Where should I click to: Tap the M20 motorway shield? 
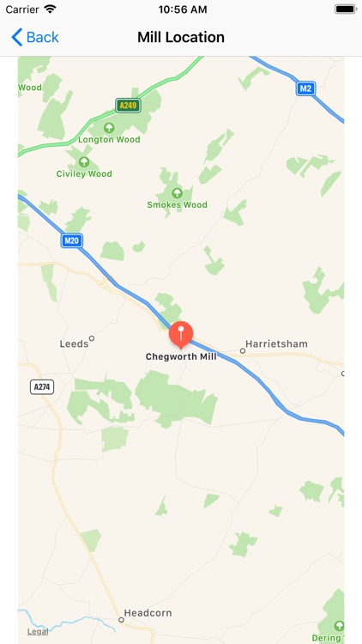(72, 240)
